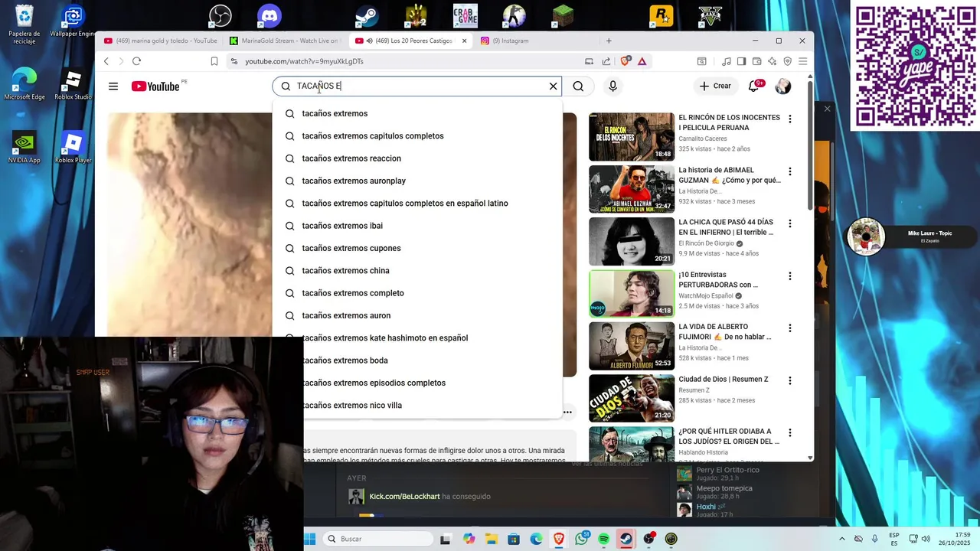Choose suggestion "tacaños extremos reaccion"
This screenshot has height=551, width=980.
point(417,158)
